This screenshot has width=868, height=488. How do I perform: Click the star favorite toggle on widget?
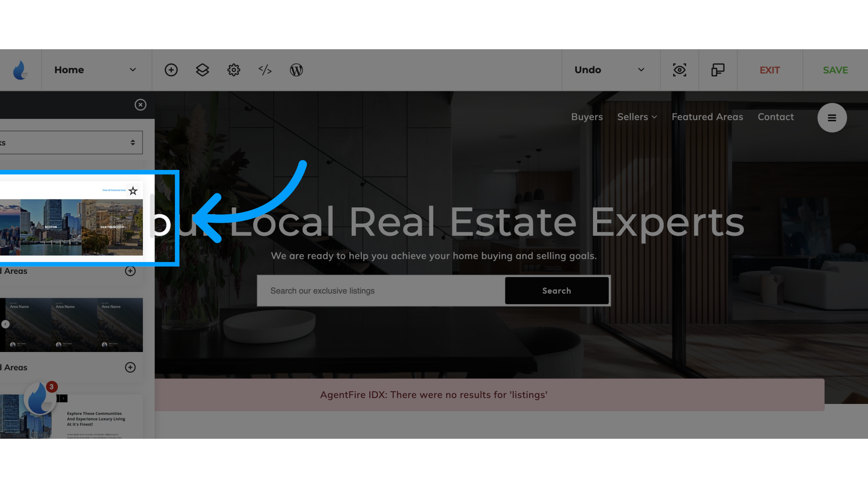[133, 190]
